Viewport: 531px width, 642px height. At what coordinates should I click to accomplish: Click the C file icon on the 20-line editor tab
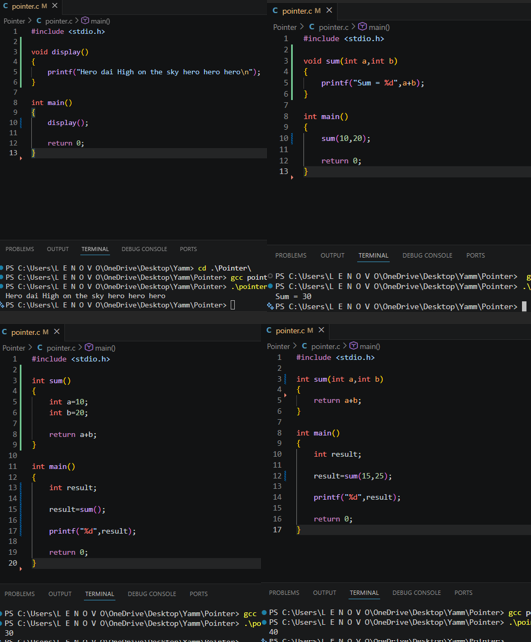coord(5,332)
